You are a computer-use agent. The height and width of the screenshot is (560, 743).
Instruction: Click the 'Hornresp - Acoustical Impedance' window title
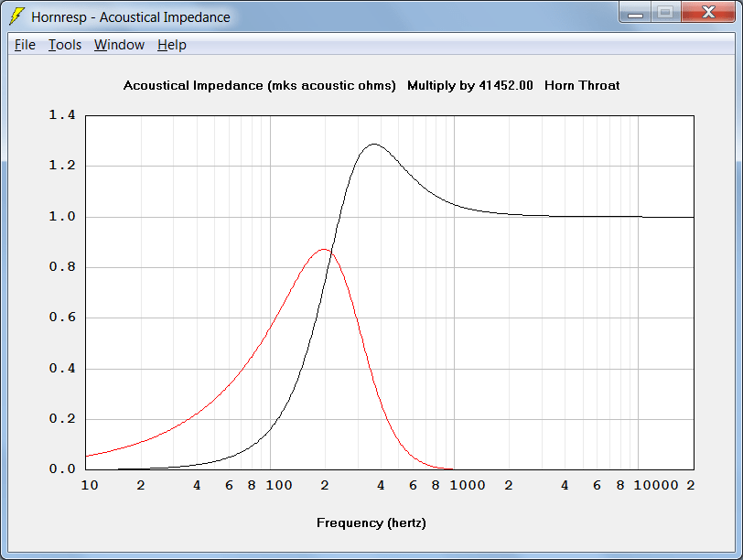pyautogui.click(x=131, y=17)
